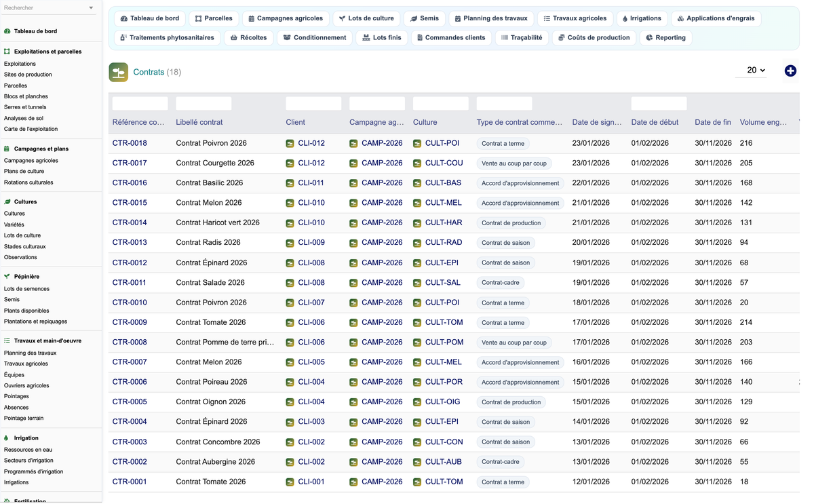Click Contrat Haricot vert 2026 label
814x504 pixels.
pos(218,223)
